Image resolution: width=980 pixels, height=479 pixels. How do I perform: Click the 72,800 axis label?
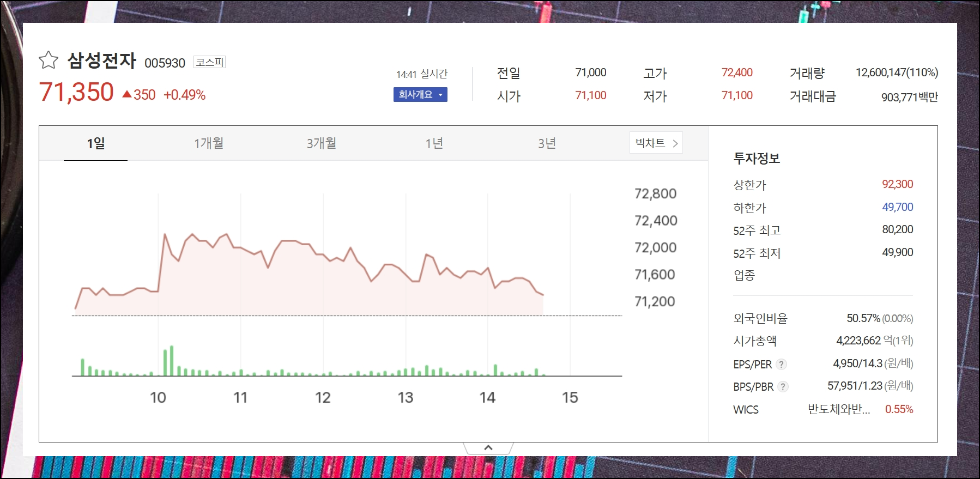click(655, 193)
